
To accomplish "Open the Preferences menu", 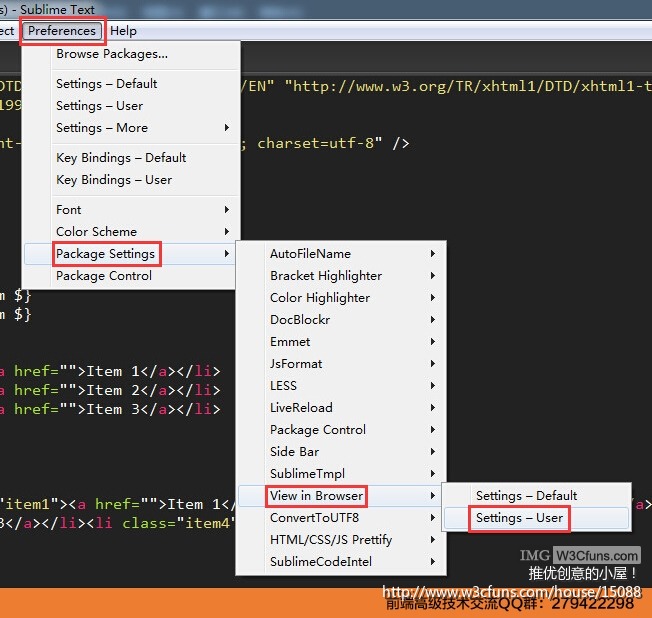I will click(x=62, y=31).
